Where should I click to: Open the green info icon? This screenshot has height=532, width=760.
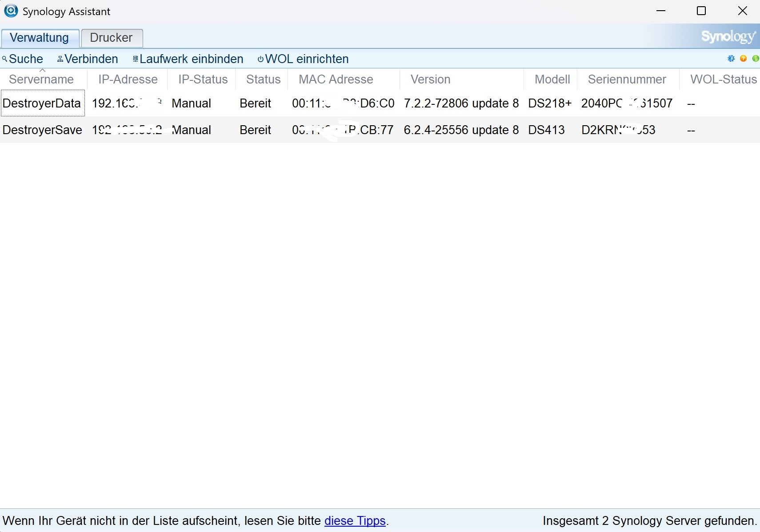[756, 59]
